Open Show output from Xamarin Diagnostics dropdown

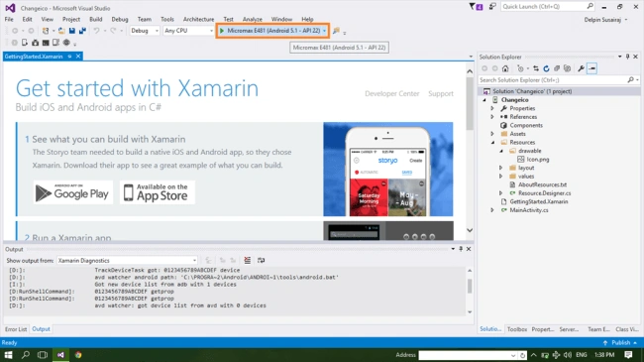pyautogui.click(x=128, y=261)
